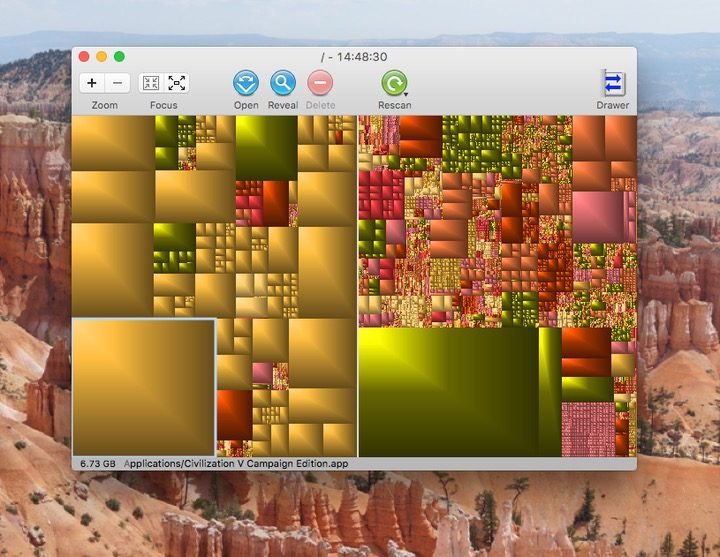Click the red Delete toolbar icon
This screenshot has height=557, width=720.
click(x=320, y=83)
